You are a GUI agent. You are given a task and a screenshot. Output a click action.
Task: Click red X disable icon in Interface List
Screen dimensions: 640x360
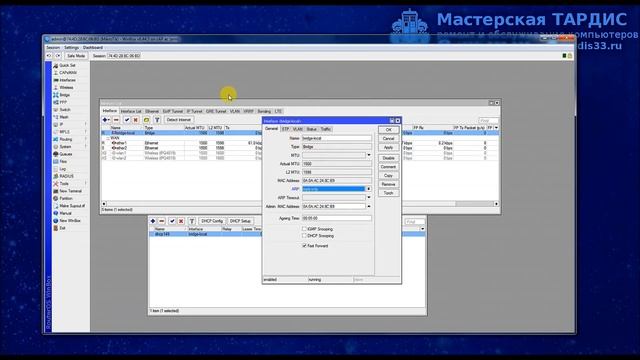pyautogui.click(x=136, y=120)
